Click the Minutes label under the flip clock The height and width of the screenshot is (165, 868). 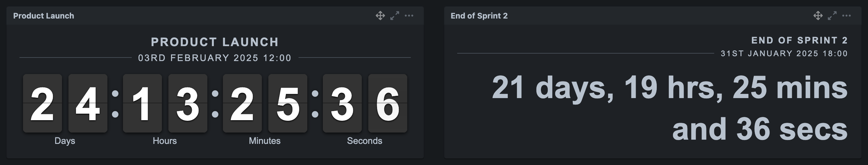264,141
